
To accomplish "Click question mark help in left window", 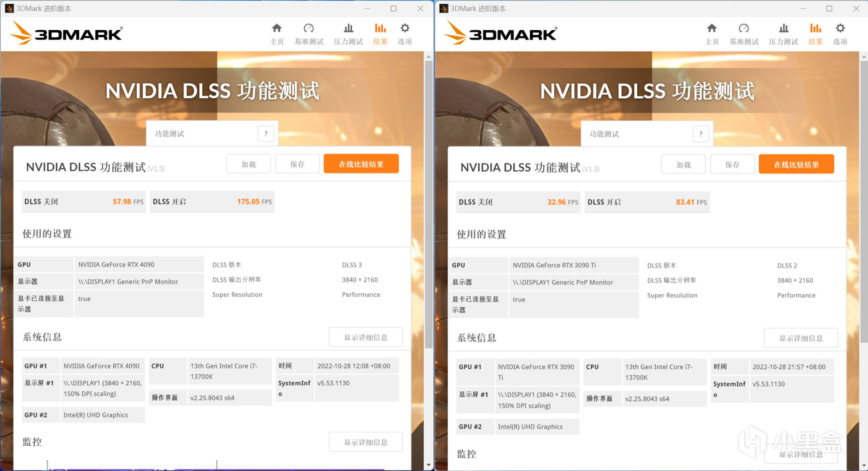I will point(266,134).
